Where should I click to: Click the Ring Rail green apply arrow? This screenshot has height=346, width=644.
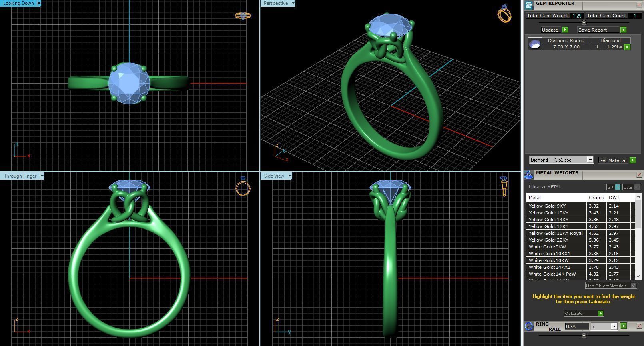(x=624, y=326)
